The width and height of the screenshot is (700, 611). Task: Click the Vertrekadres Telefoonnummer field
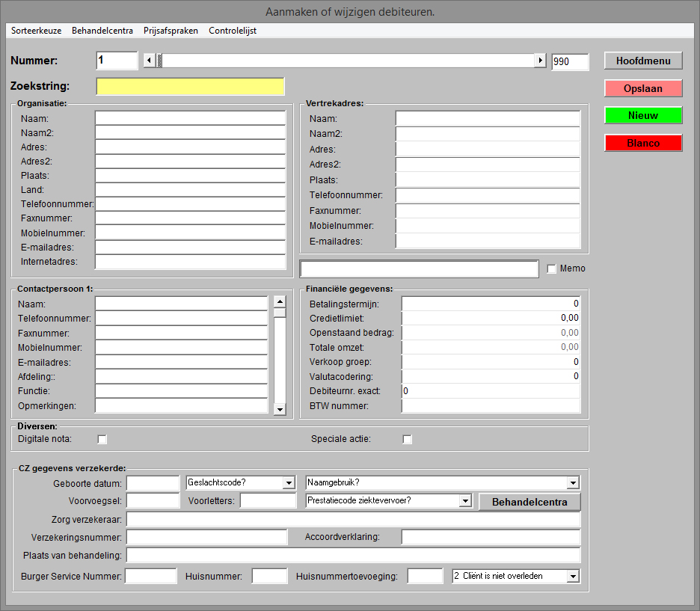coord(488,195)
